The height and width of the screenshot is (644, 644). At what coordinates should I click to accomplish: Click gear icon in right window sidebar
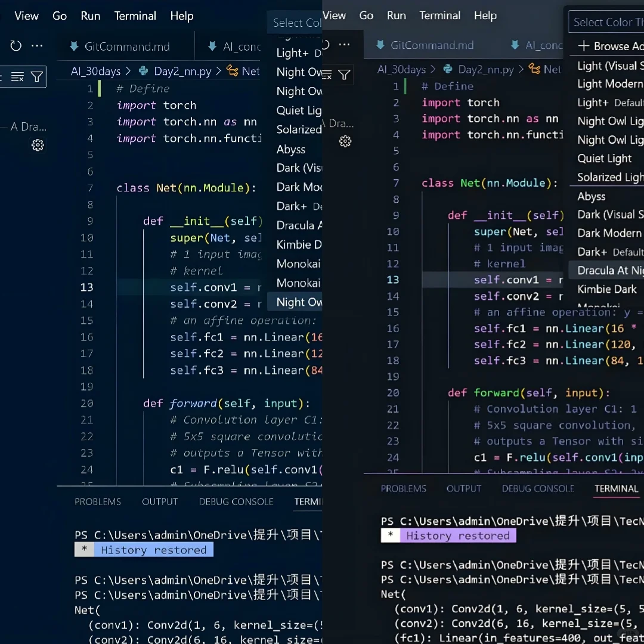[345, 141]
